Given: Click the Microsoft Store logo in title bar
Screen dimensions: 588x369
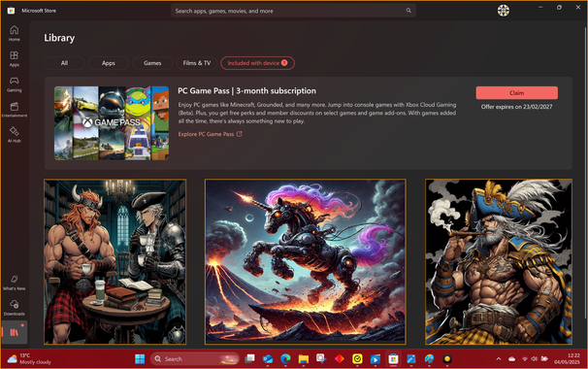Looking at the screenshot, I should coord(11,11).
